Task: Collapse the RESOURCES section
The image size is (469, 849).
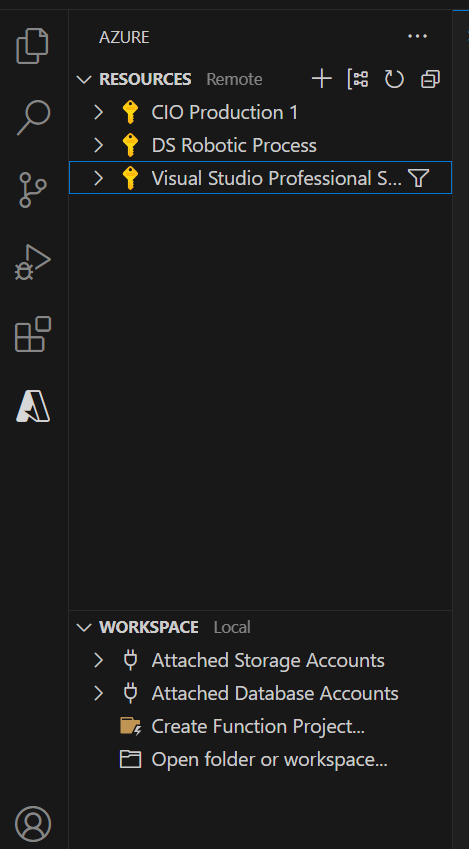Action: (84, 80)
